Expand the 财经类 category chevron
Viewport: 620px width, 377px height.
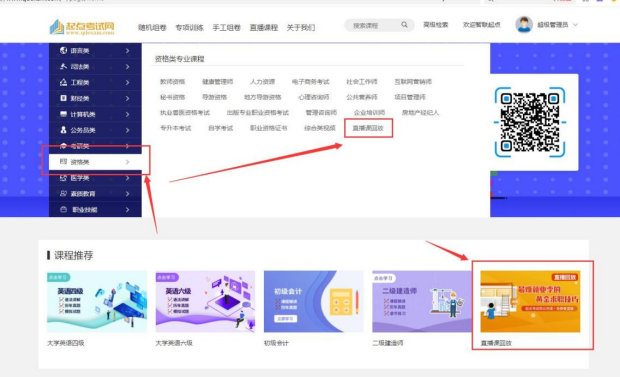coord(127,98)
